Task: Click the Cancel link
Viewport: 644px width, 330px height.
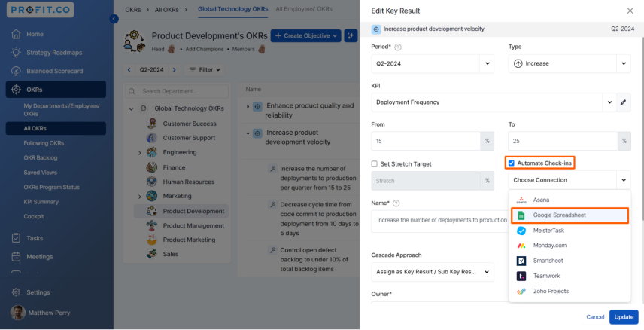Action: coord(595,317)
